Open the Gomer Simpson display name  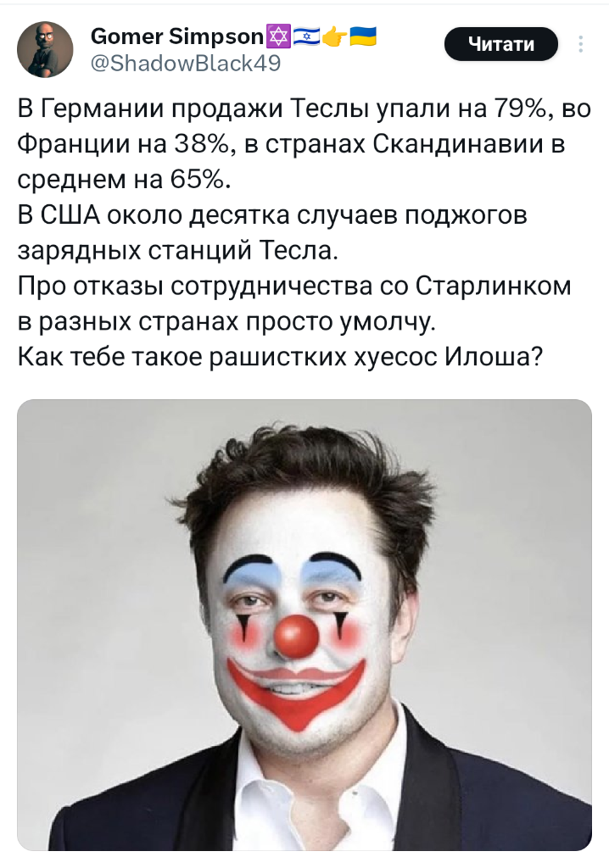(x=176, y=36)
